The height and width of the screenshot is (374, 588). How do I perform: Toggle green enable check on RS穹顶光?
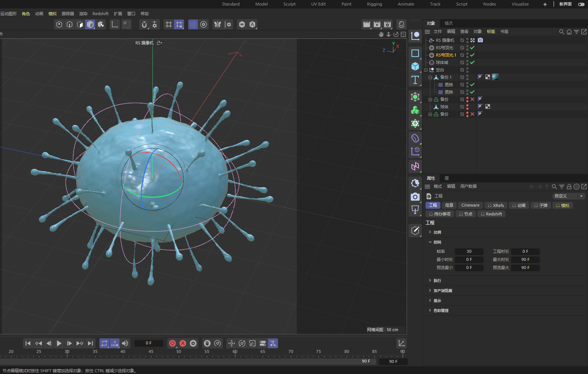click(472, 48)
